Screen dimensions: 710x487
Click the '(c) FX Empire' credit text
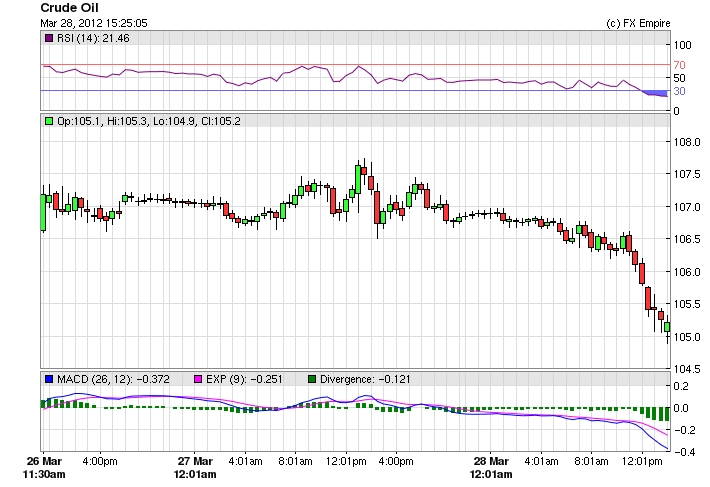(x=638, y=24)
